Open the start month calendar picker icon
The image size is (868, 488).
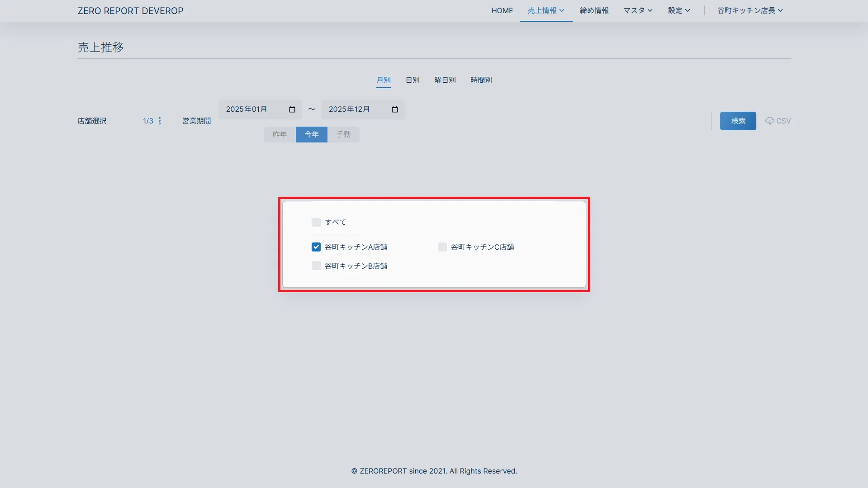click(292, 109)
